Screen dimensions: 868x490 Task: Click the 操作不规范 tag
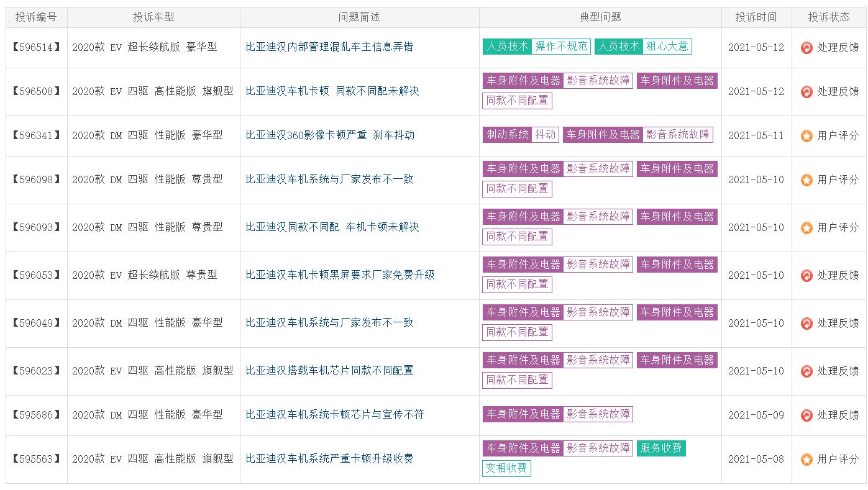tap(561, 47)
